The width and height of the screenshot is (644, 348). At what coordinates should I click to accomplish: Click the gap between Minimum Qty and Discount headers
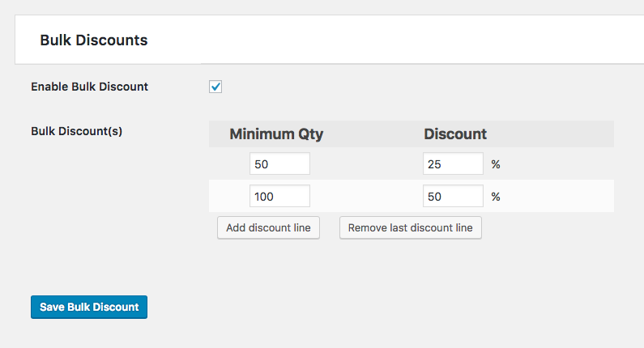(x=373, y=134)
